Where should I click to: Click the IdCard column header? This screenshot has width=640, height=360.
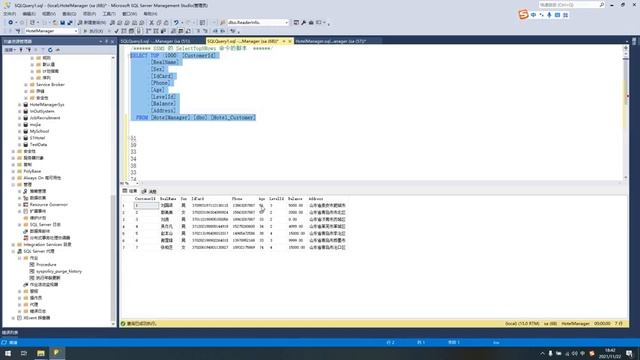pos(198,199)
